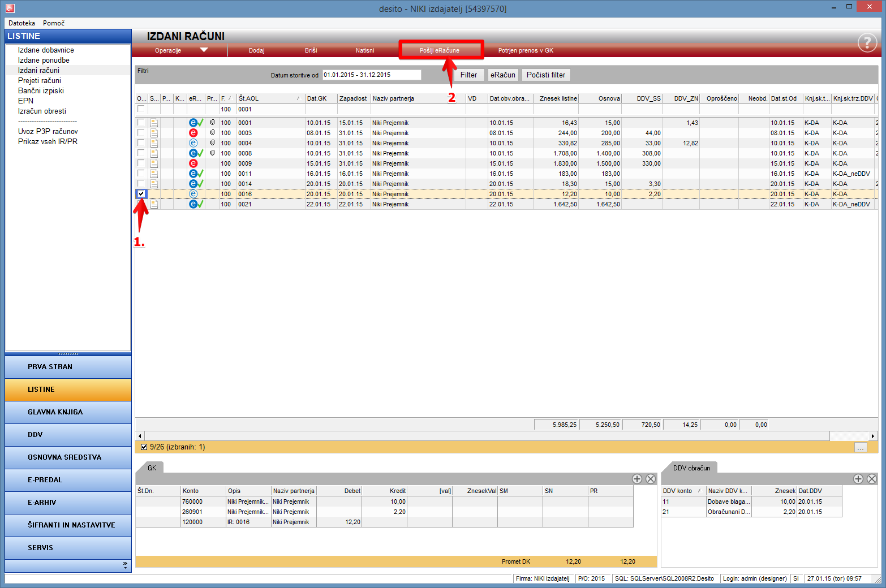886x588 pixels.
Task: Remove a row with the GK panel X icon
Action: point(651,479)
